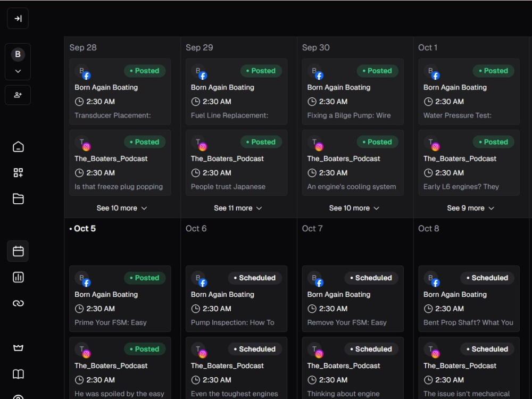The image size is (532, 399).
Task: Select the calendar icon in sidebar
Action: pos(18,251)
